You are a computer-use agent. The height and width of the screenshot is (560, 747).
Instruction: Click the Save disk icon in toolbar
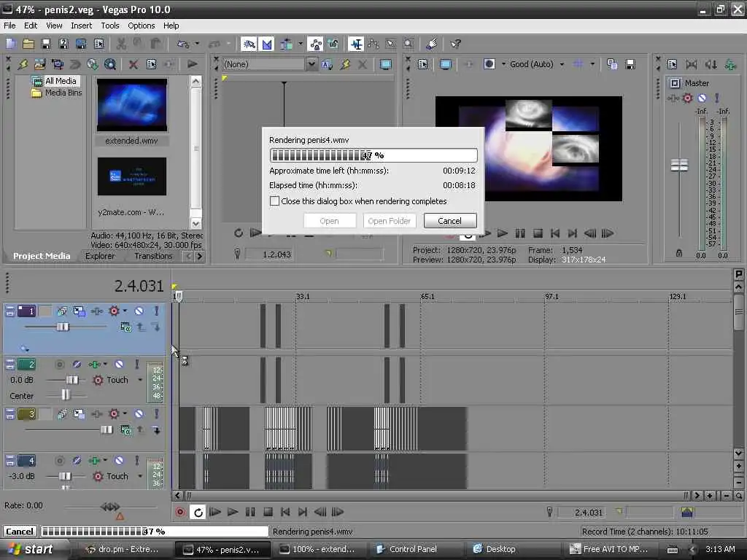coord(46,44)
